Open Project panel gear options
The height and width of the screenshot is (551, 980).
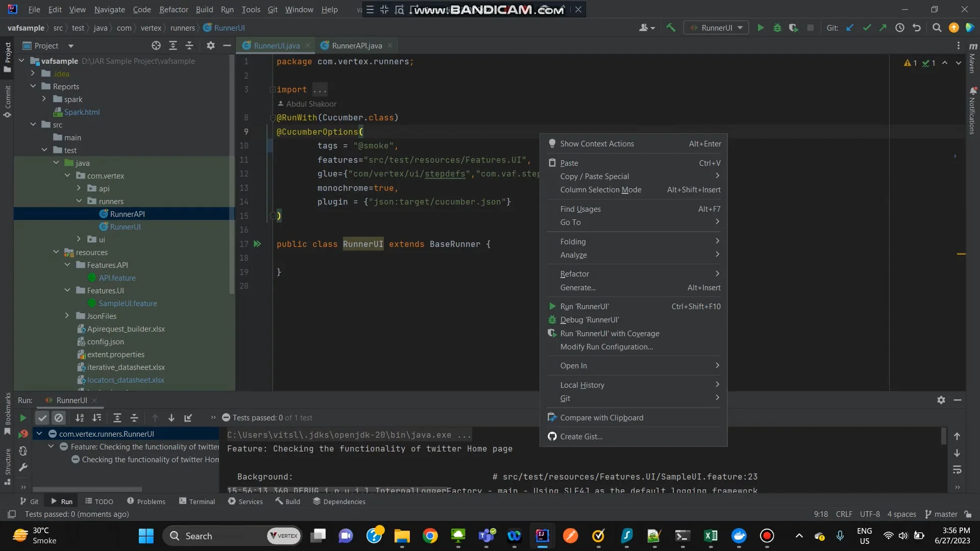(x=210, y=46)
